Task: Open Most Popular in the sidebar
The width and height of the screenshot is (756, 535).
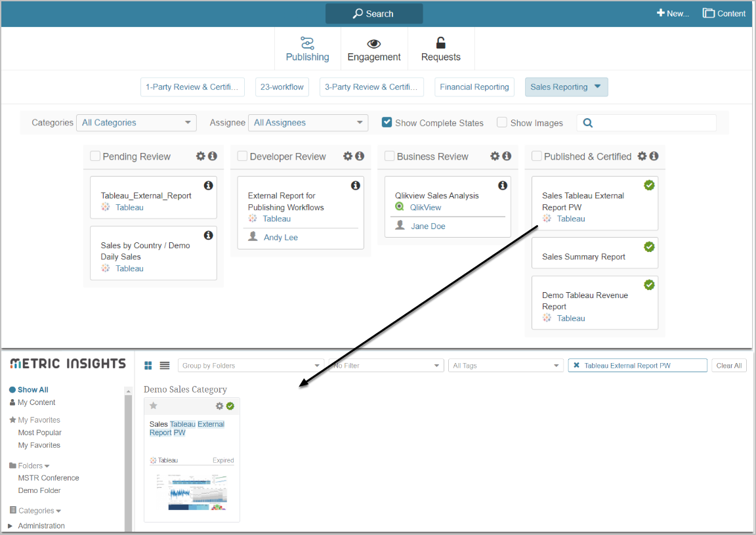Action: (x=40, y=433)
